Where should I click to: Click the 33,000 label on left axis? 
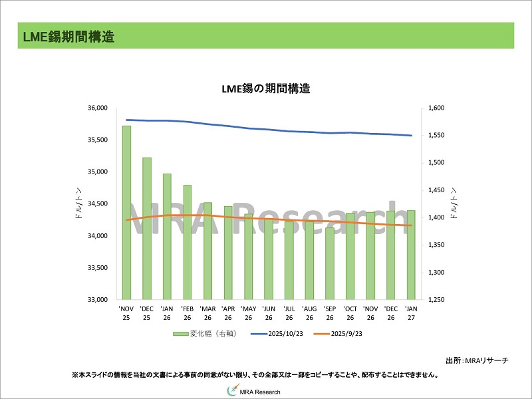point(98,300)
